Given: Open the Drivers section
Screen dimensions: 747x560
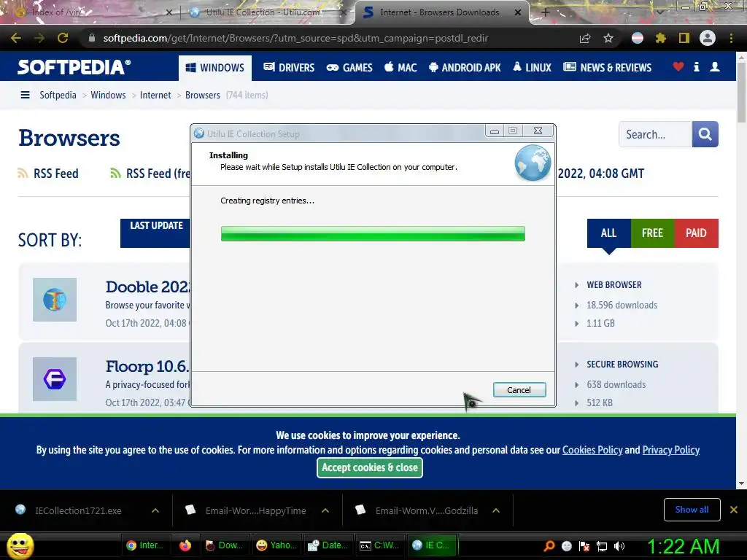Looking at the screenshot, I should point(289,68).
